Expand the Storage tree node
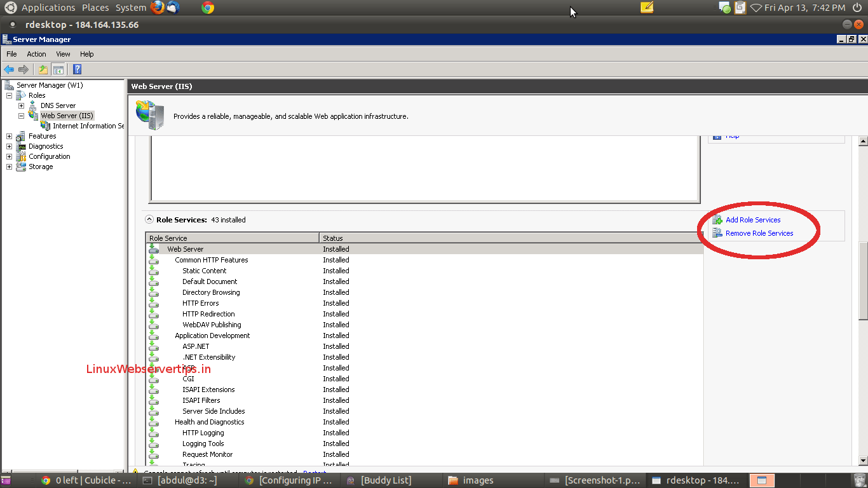Viewport: 868px width, 488px height. pyautogui.click(x=9, y=166)
